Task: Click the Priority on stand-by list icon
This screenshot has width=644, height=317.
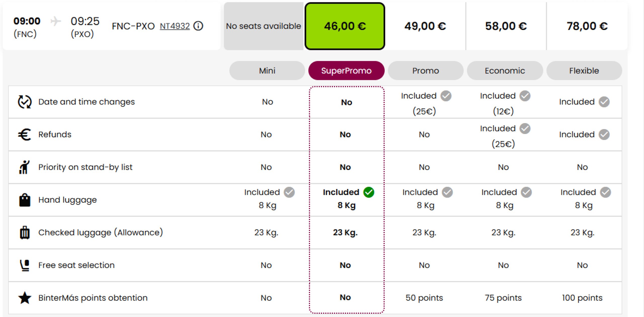Action: (x=24, y=167)
